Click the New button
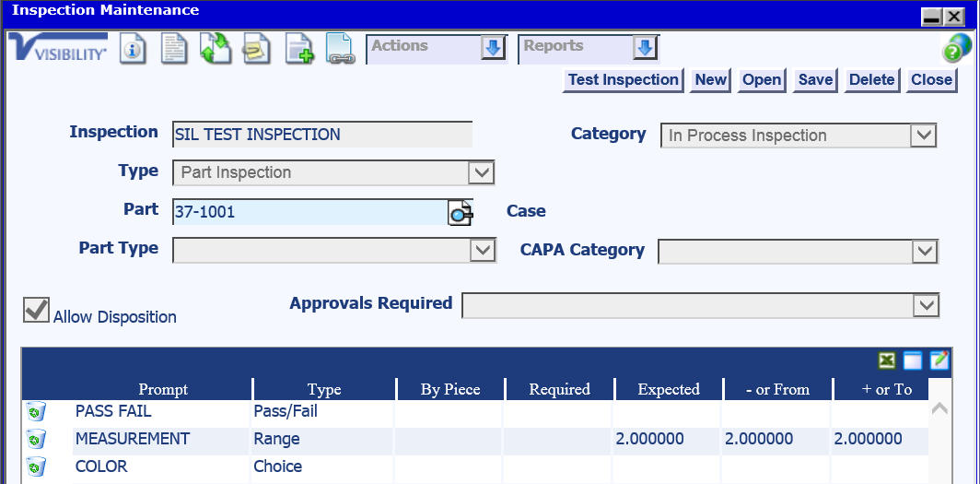 pos(711,80)
